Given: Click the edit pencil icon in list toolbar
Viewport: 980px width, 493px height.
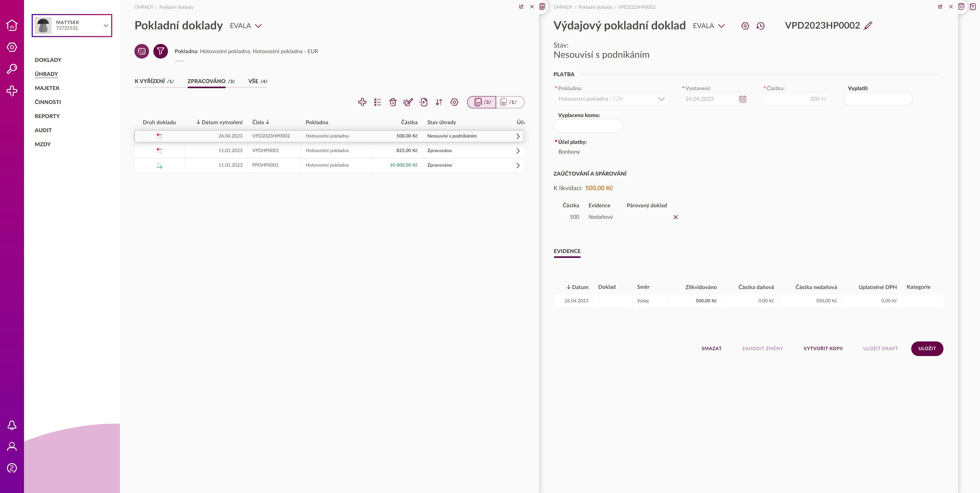Looking at the screenshot, I should click(x=408, y=102).
